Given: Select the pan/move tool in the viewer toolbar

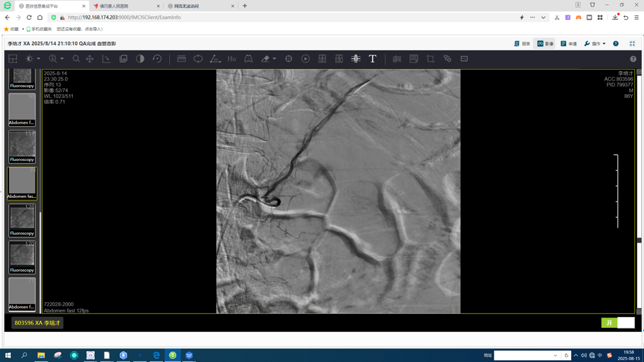Looking at the screenshot, I should click(90, 59).
